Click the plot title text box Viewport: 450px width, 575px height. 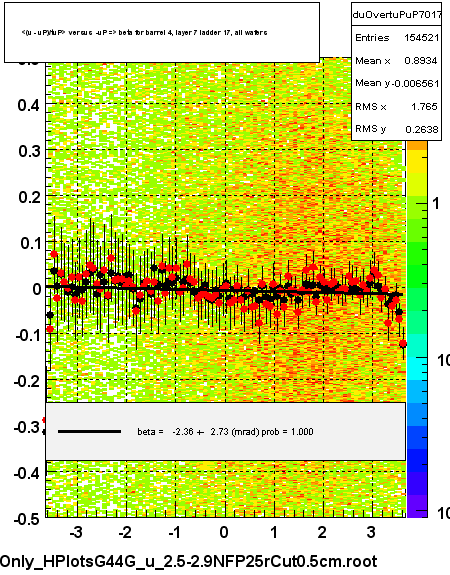(x=162, y=32)
